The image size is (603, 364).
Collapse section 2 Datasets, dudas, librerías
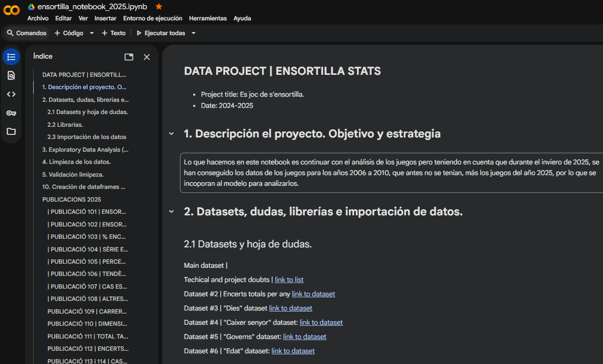point(171,212)
